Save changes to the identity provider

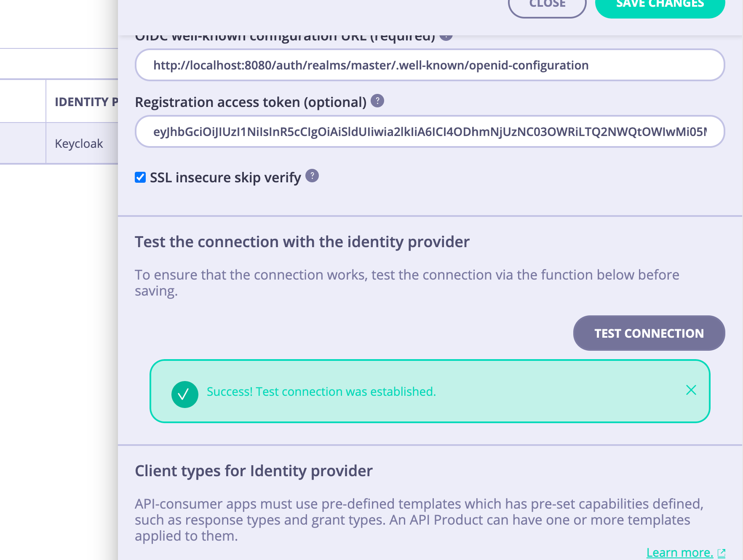(659, 4)
